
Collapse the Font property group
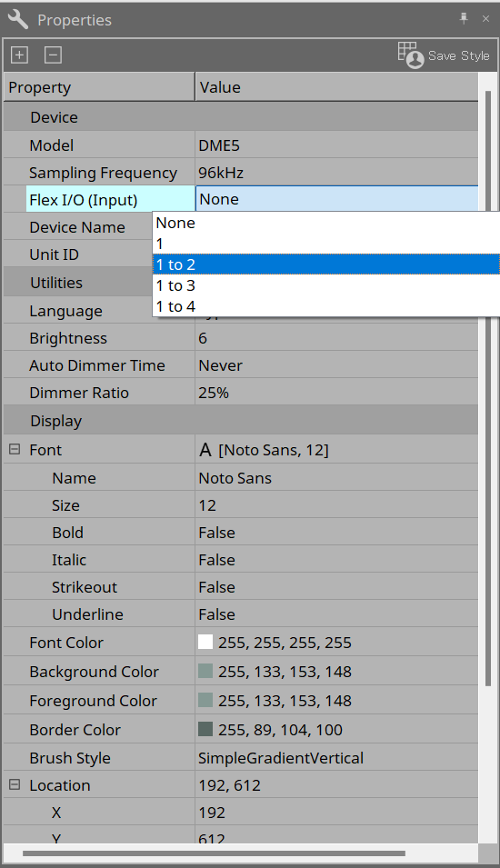pyautogui.click(x=15, y=450)
